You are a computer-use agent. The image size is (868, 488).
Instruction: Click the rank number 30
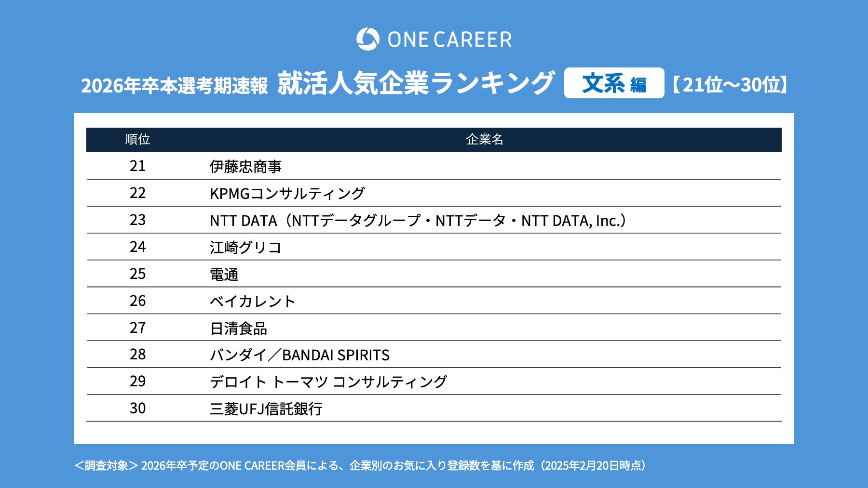tap(137, 409)
